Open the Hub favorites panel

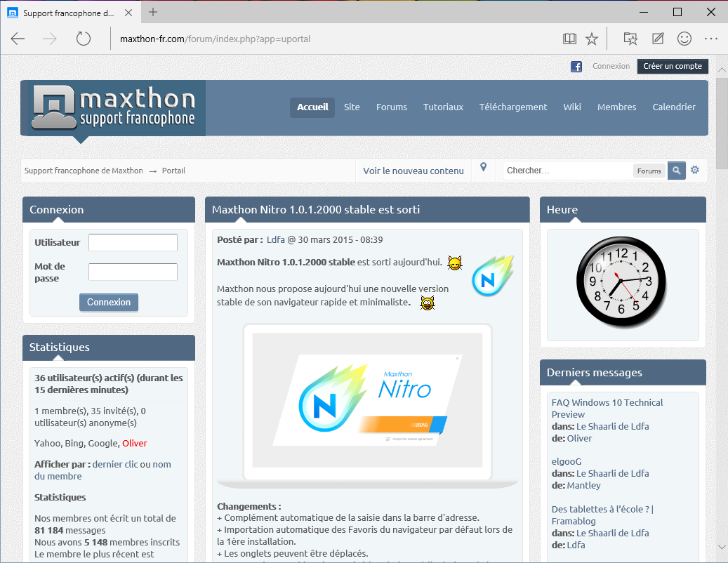click(630, 39)
